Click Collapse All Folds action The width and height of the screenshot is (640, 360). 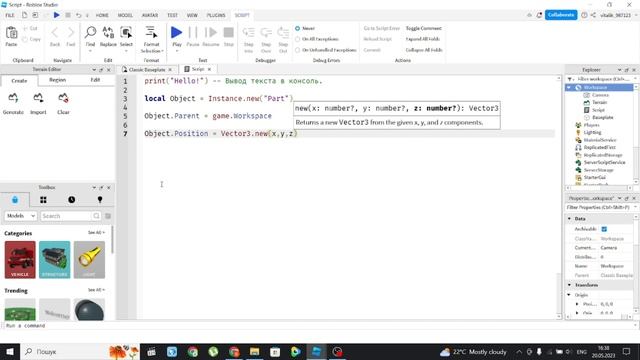click(424, 50)
